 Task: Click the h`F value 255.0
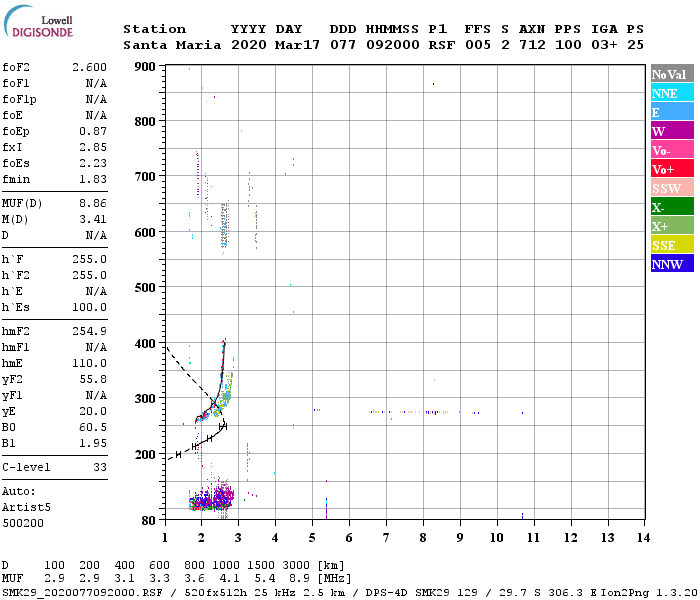[90, 259]
